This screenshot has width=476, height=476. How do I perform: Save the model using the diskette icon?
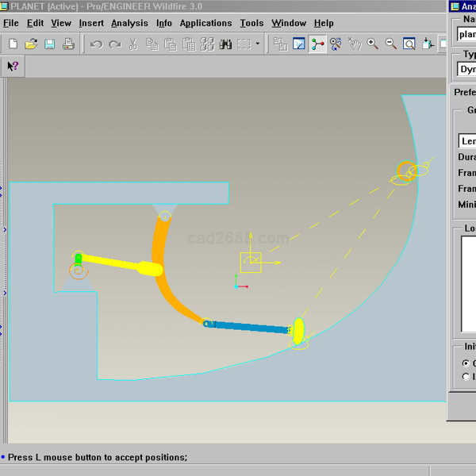[49, 44]
